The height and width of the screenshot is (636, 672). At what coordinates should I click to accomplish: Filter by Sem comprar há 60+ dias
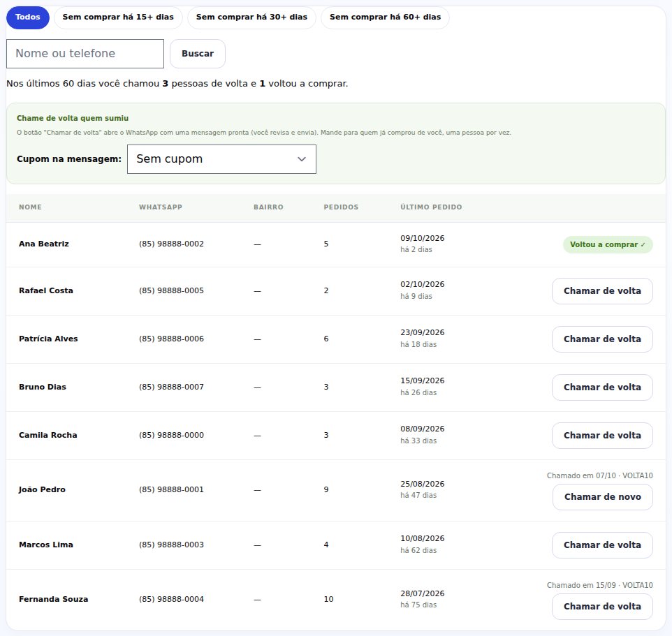point(385,17)
